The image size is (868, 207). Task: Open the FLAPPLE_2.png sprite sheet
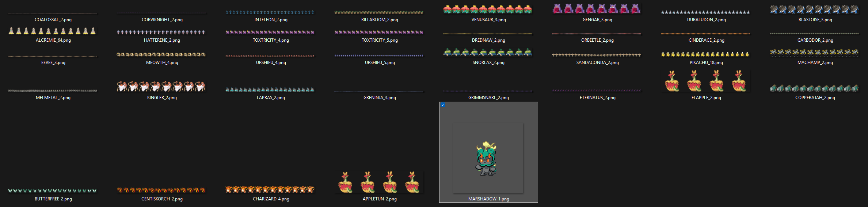706,81
